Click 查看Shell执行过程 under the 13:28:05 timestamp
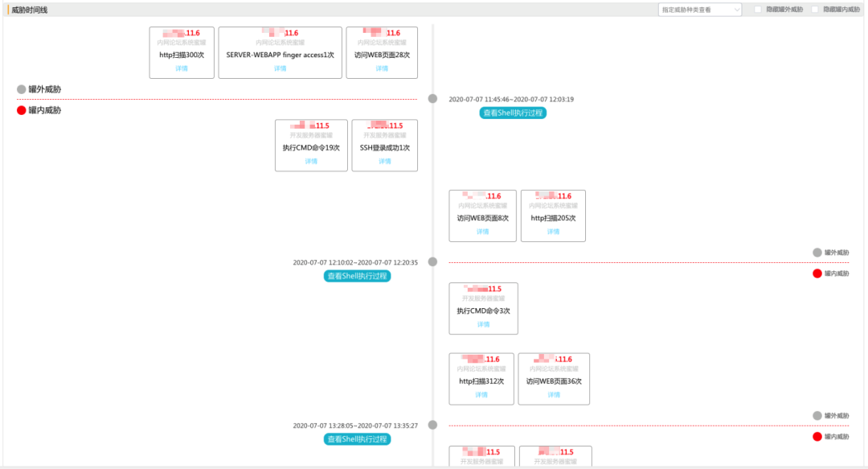Image resolution: width=868 pixels, height=469 pixels. click(x=357, y=439)
